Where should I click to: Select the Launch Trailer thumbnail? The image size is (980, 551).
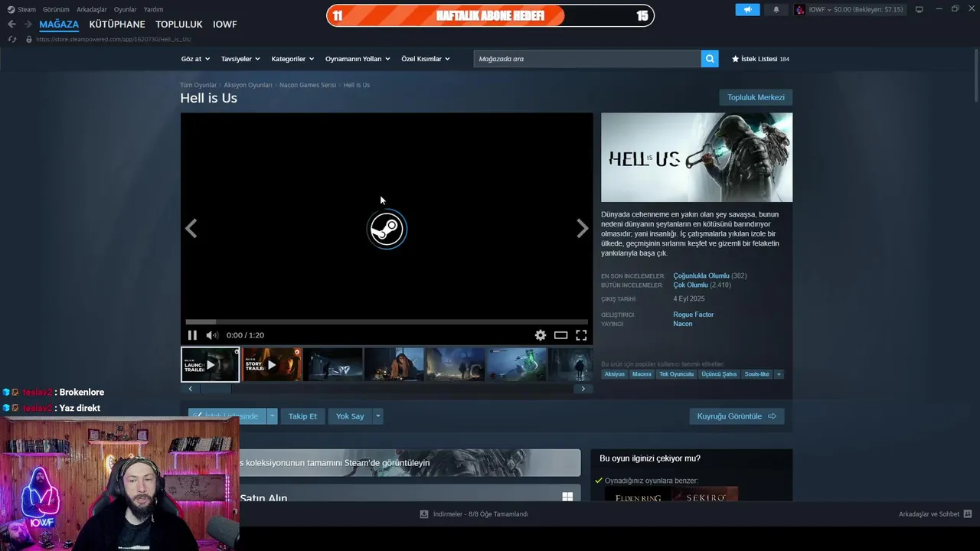click(x=211, y=364)
